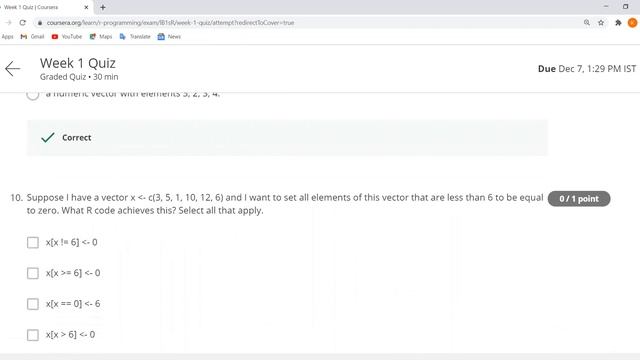Open a new browser tab
Viewport: 640px width, 360px height.
pyautogui.click(x=102, y=7)
